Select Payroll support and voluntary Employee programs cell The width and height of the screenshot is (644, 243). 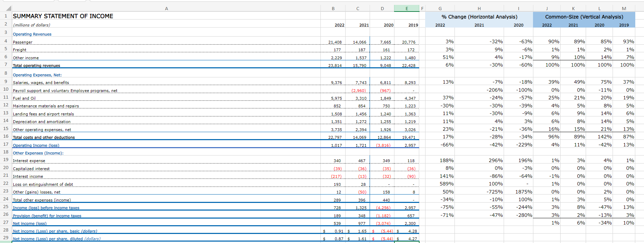(x=65, y=91)
